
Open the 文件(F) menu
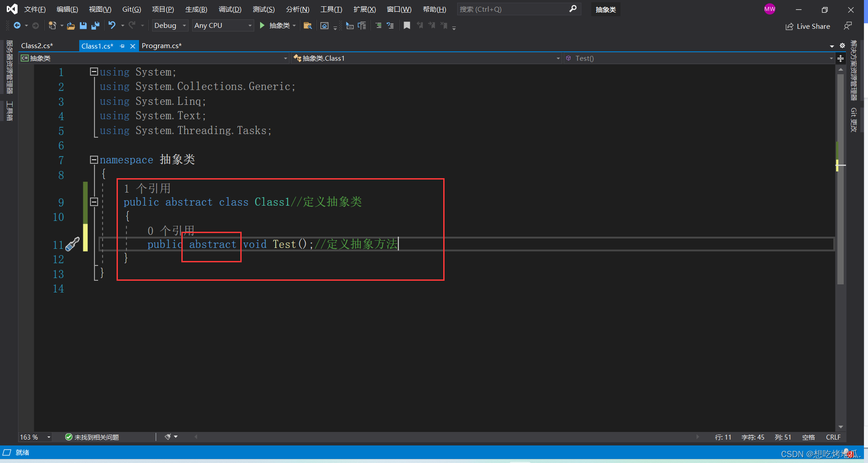(35, 9)
